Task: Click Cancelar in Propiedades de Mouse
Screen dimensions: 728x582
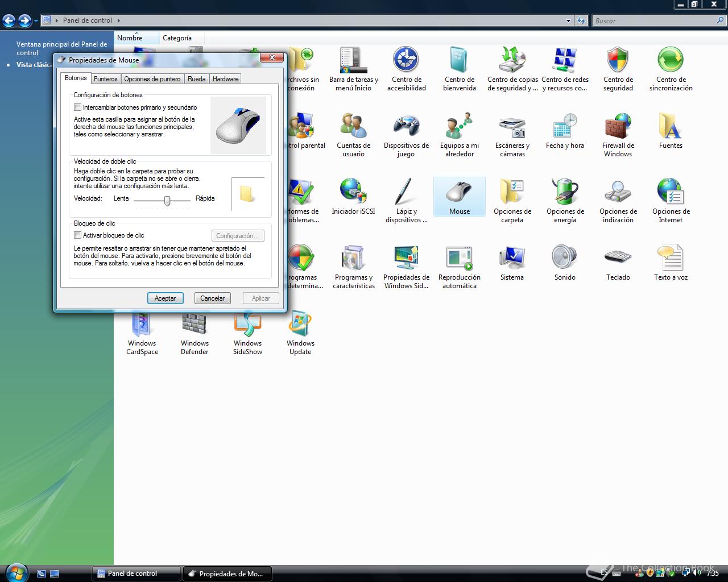Action: 212,298
